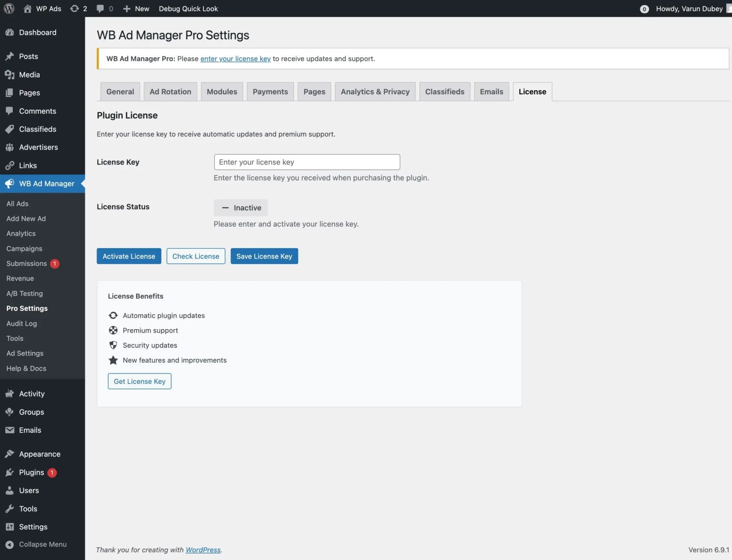The image size is (732, 560).
Task: Click the Media library icon
Action: click(10, 75)
